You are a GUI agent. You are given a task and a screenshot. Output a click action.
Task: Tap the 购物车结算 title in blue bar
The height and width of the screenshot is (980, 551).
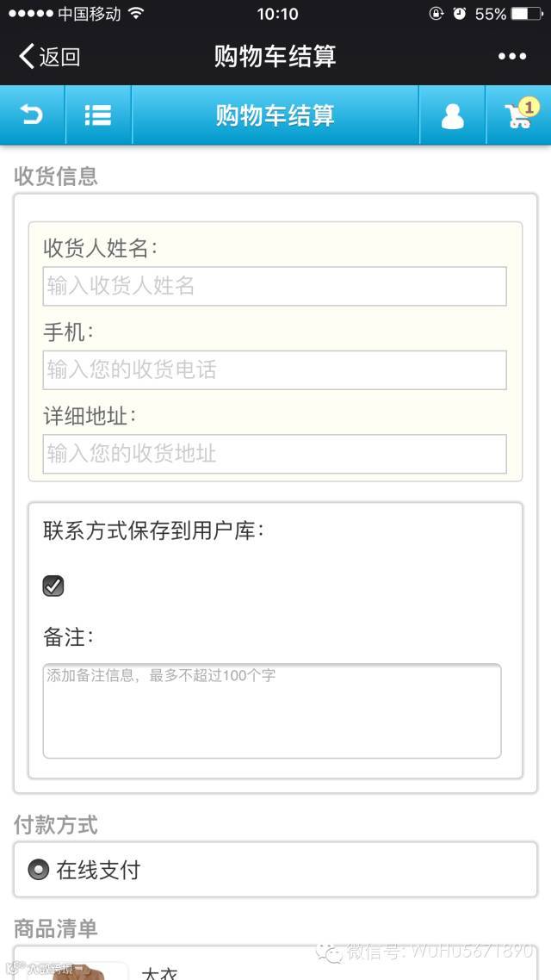275,115
